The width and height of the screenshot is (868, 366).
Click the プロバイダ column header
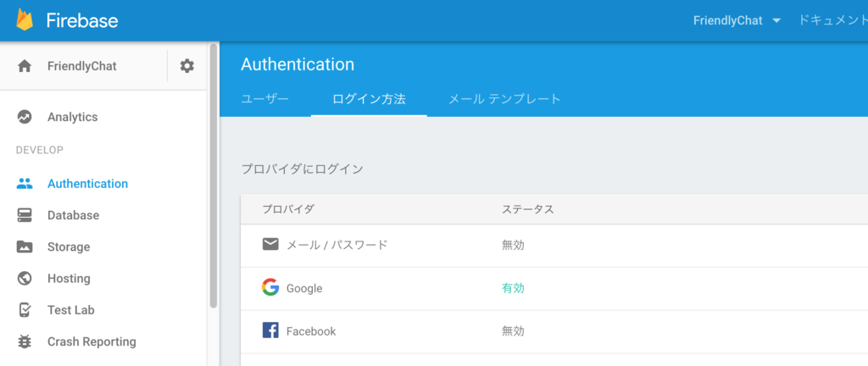[x=288, y=209]
